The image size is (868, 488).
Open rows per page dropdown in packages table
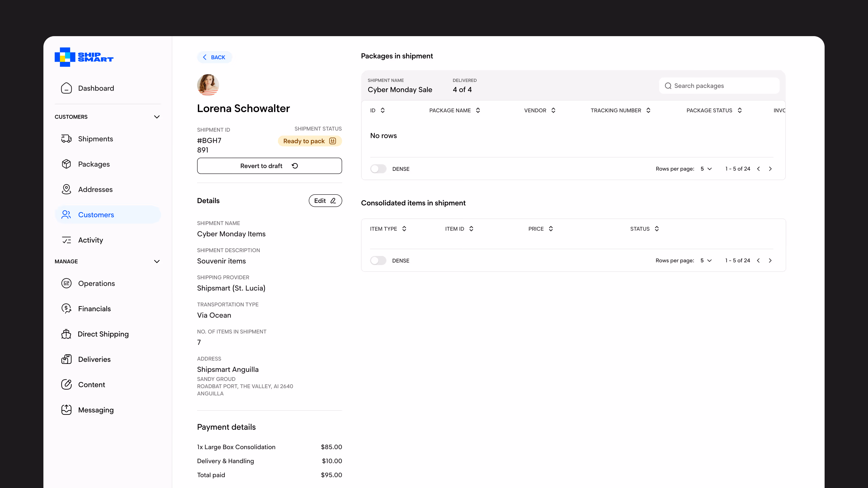(x=706, y=169)
